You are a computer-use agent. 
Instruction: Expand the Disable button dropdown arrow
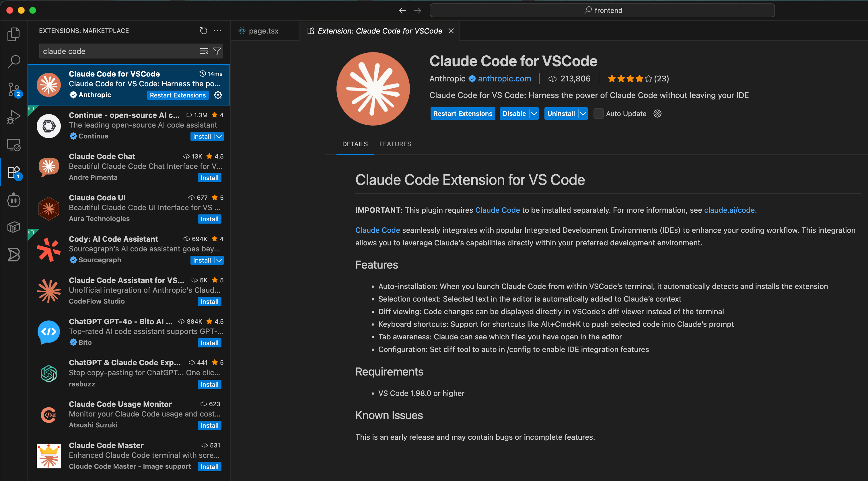pyautogui.click(x=534, y=114)
